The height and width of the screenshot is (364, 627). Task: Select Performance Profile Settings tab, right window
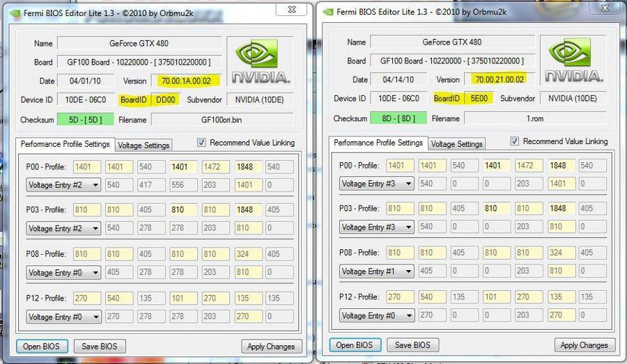coord(378,143)
